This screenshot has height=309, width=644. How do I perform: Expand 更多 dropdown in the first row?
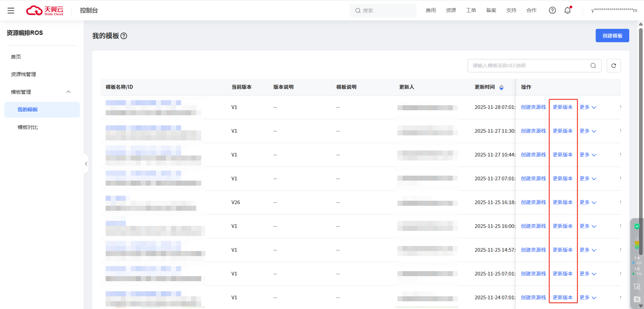[588, 107]
